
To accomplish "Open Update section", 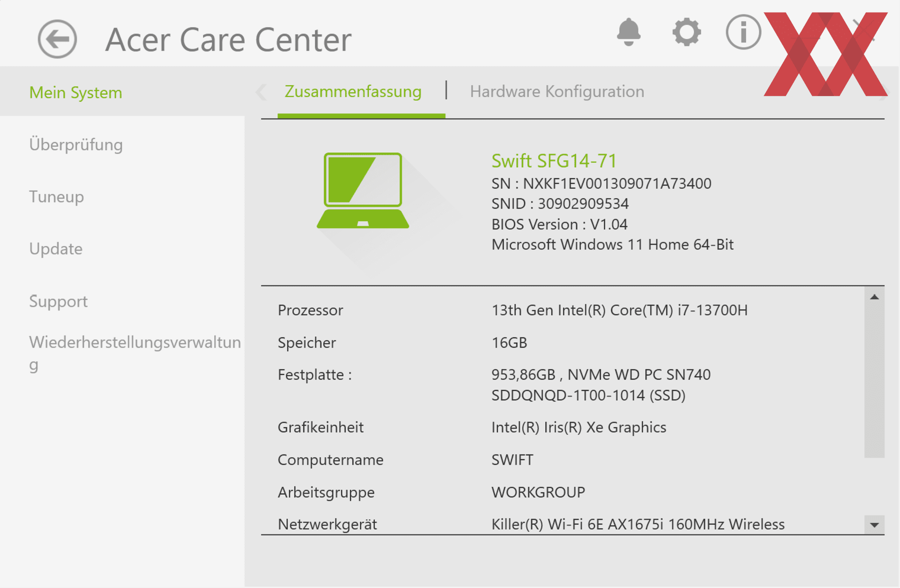I will tap(56, 249).
